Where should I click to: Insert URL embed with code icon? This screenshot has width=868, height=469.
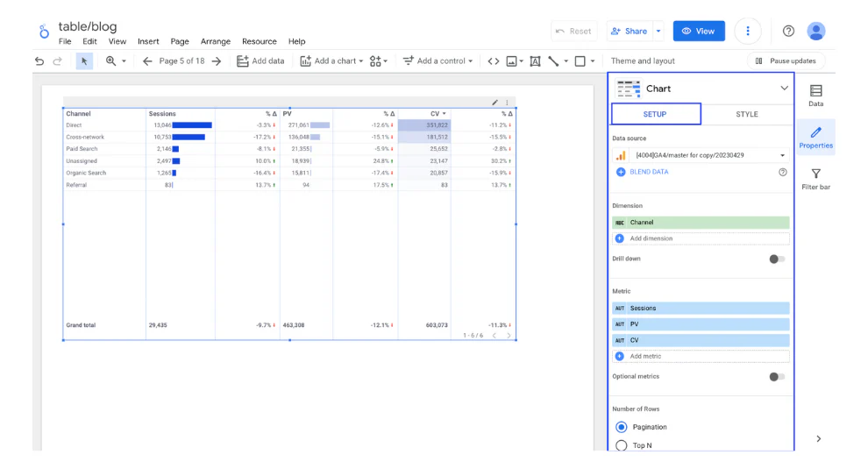pos(494,60)
